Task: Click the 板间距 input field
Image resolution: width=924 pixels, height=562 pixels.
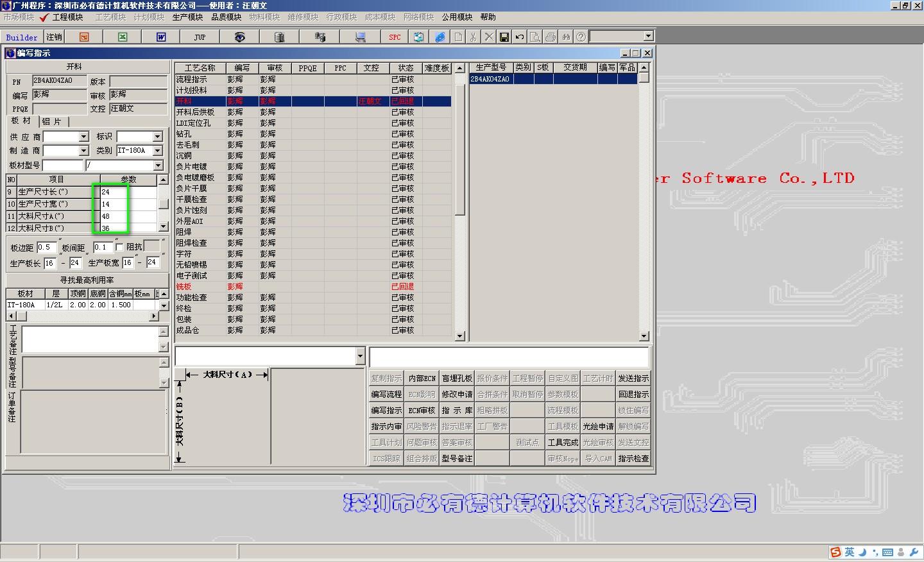Action: tap(103, 247)
